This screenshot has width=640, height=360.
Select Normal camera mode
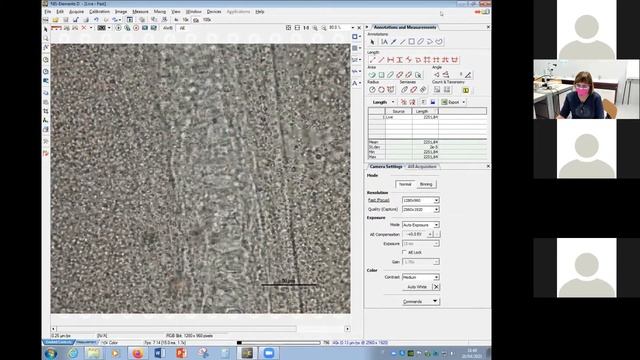tap(405, 184)
